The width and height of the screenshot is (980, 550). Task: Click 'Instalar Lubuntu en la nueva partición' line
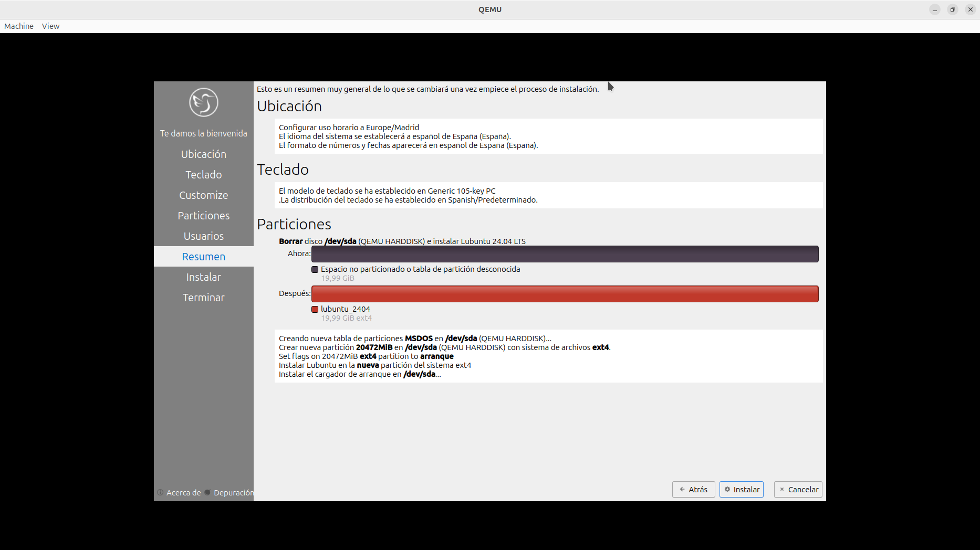(x=375, y=365)
